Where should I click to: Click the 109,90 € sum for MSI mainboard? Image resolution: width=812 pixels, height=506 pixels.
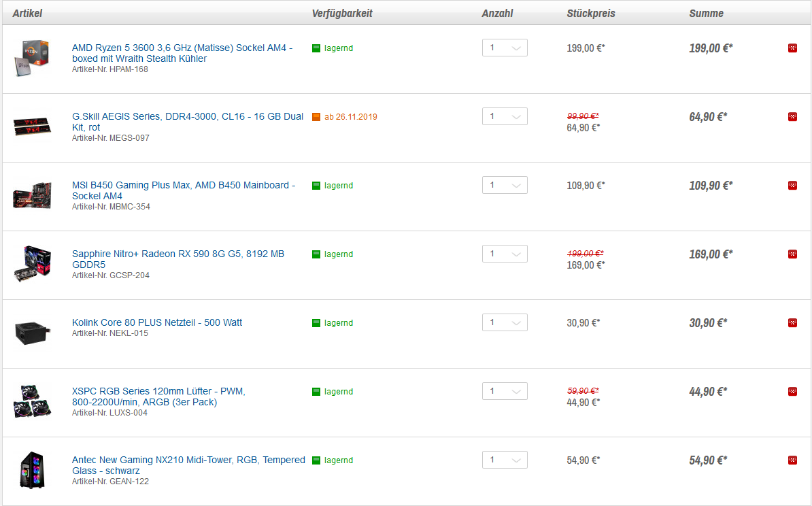coord(711,186)
